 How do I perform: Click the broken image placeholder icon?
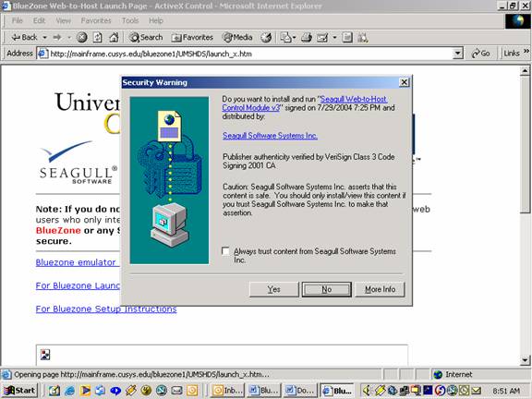coord(45,355)
